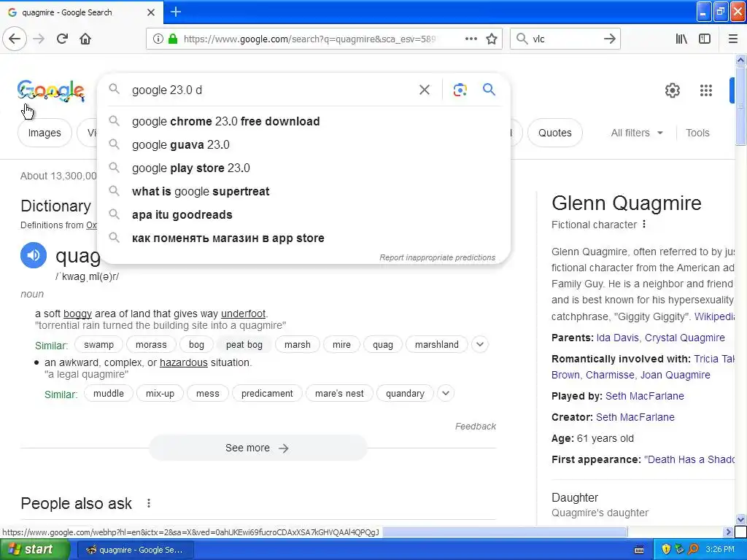This screenshot has width=747, height=560.
Task: Click the Google logo
Action: (51, 90)
